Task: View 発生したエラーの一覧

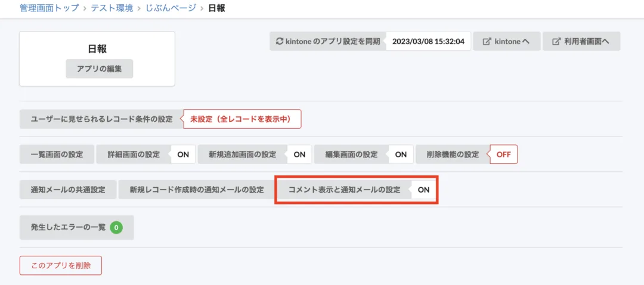Action: (x=77, y=227)
